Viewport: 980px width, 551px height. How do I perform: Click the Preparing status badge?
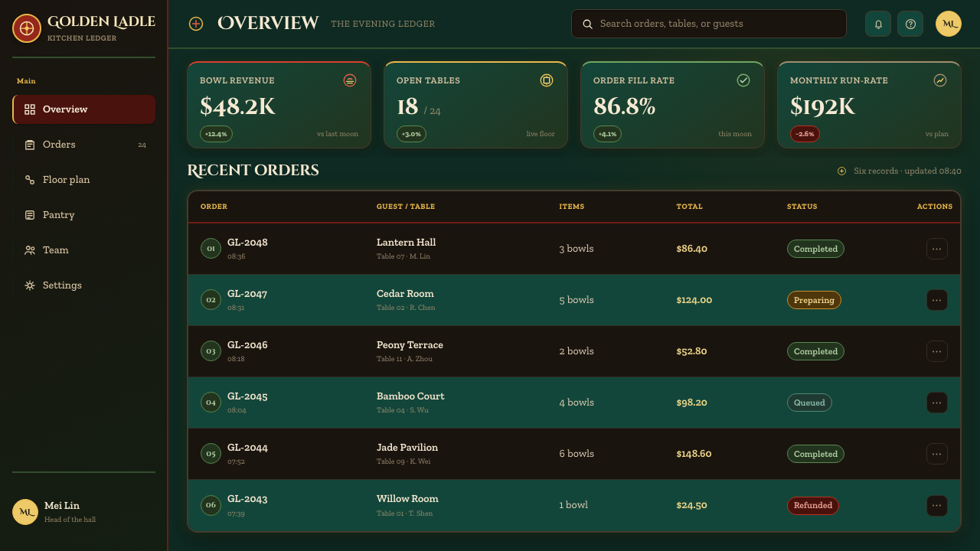pos(814,300)
